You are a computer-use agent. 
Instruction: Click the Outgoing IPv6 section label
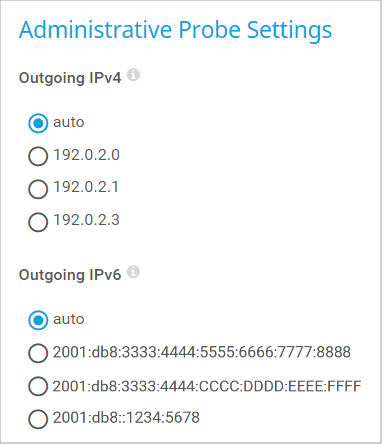[x=70, y=275]
